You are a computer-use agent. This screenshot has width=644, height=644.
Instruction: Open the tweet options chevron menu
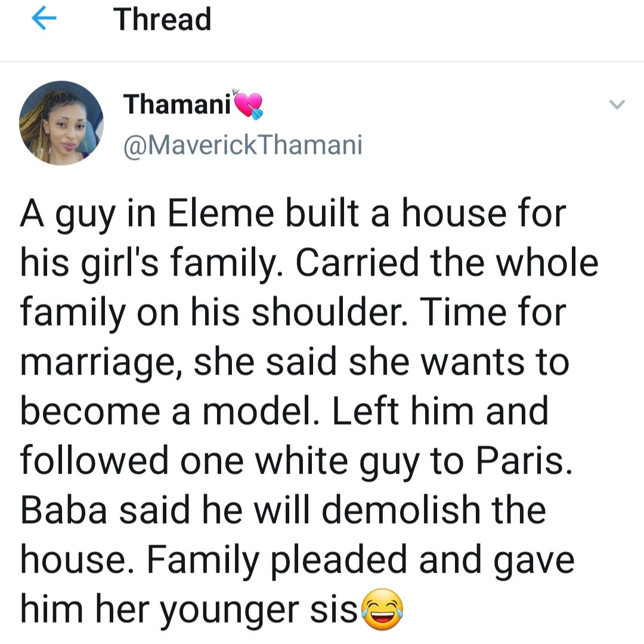(617, 106)
